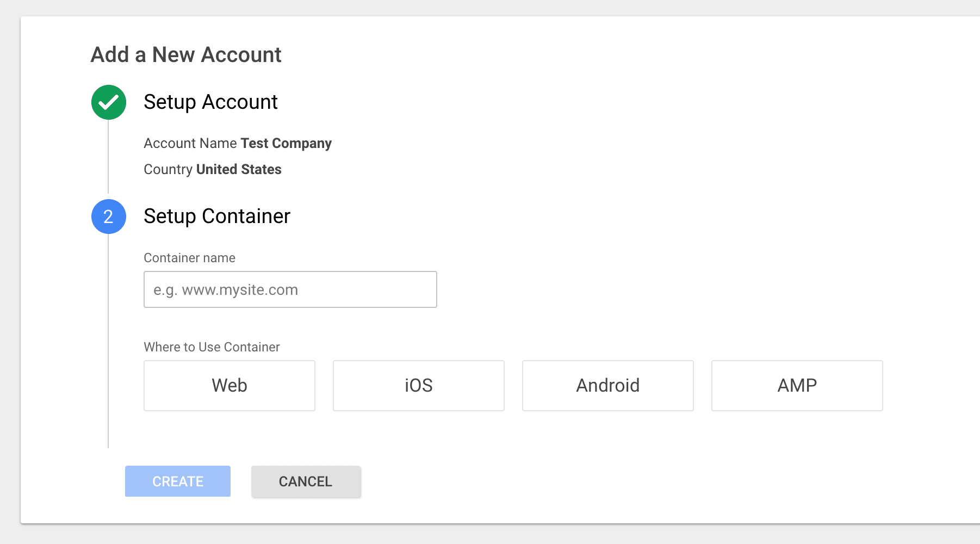Click inside the Container name field

coord(290,289)
